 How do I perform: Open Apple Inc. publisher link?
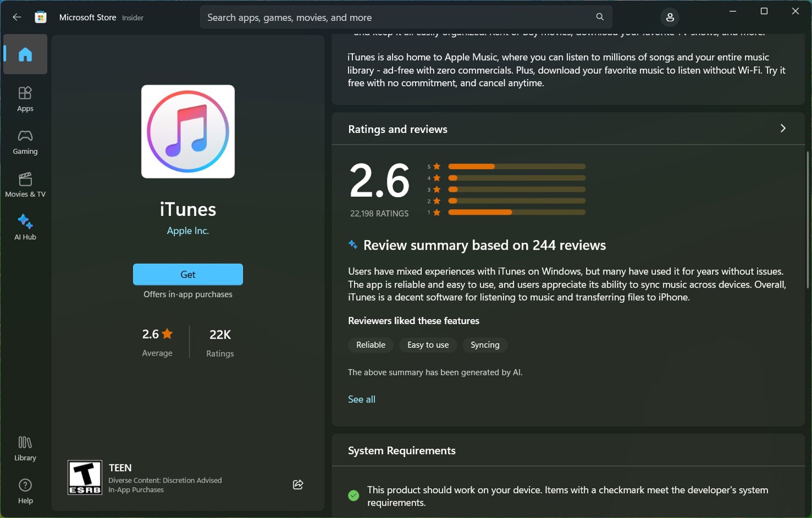pos(188,231)
